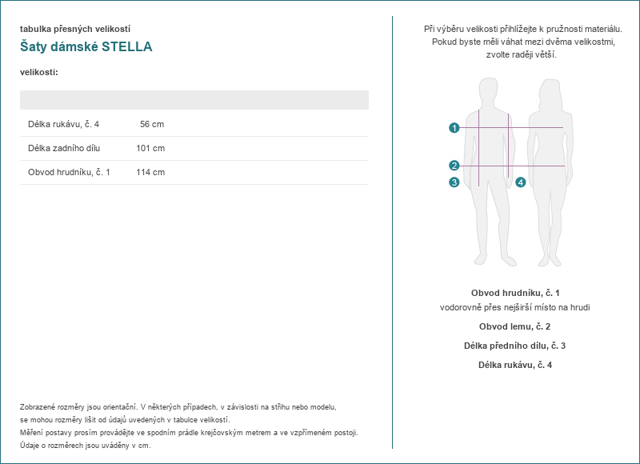Click the Obvod lemu, č. 2 legend entry
Viewport: 640px width, 464px height.
click(515, 326)
